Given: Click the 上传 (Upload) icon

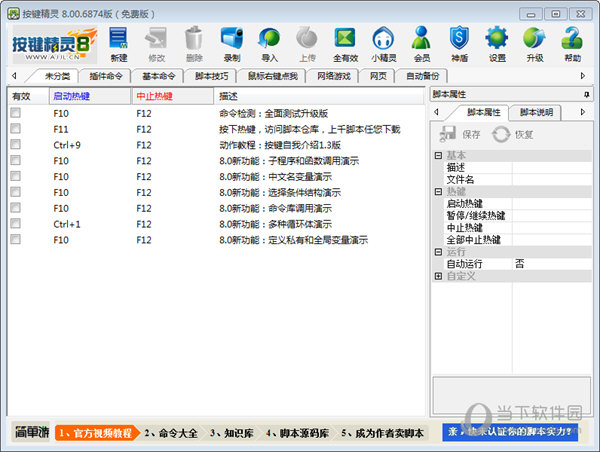Looking at the screenshot, I should [x=307, y=44].
